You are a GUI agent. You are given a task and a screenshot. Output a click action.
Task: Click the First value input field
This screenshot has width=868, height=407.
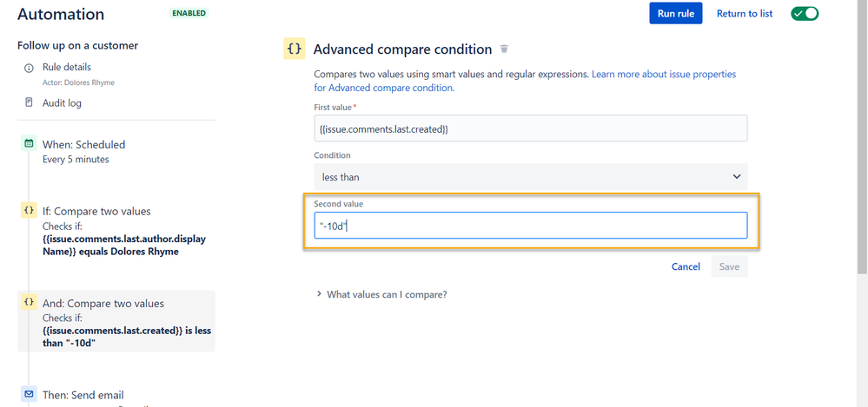pyautogui.click(x=530, y=128)
